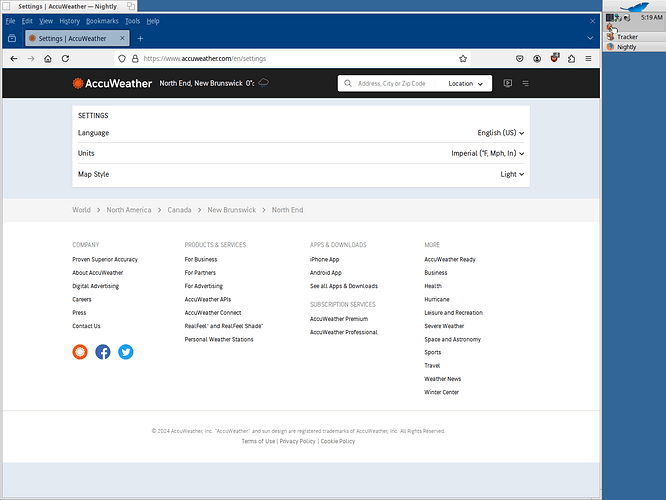Follow the World breadcrumb link
Viewport: 666px width, 500px height.
(81, 210)
